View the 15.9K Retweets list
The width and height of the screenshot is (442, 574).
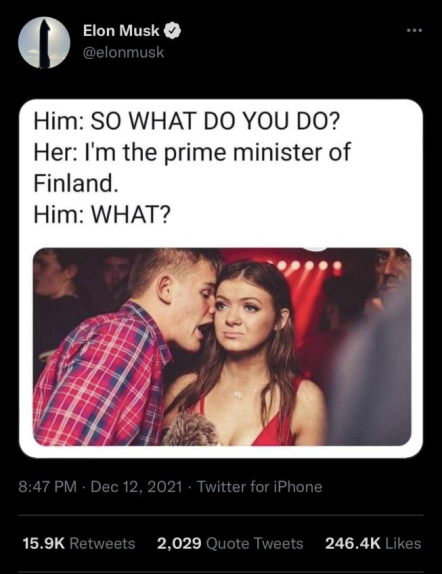(x=79, y=543)
